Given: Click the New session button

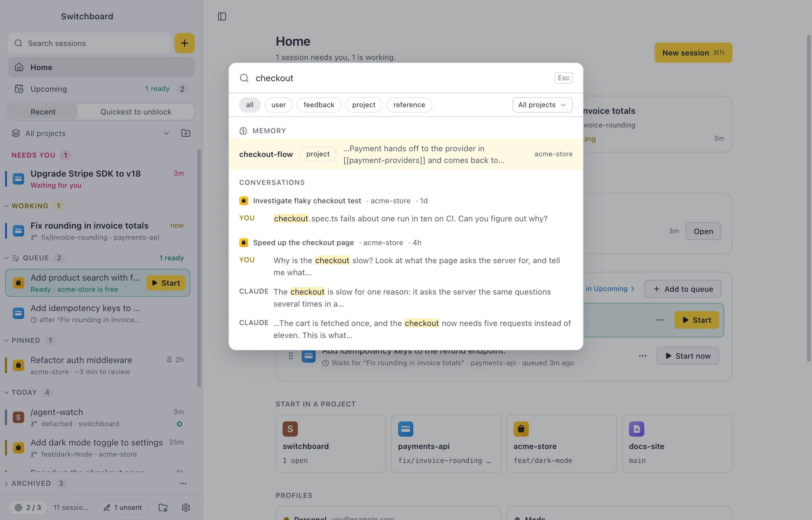Looking at the screenshot, I should [693, 53].
